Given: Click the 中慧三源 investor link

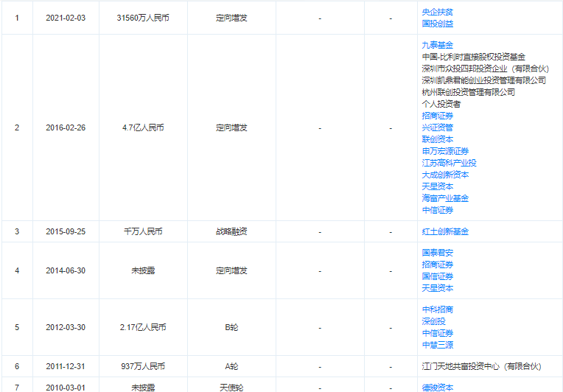Looking at the screenshot, I should [x=437, y=345].
